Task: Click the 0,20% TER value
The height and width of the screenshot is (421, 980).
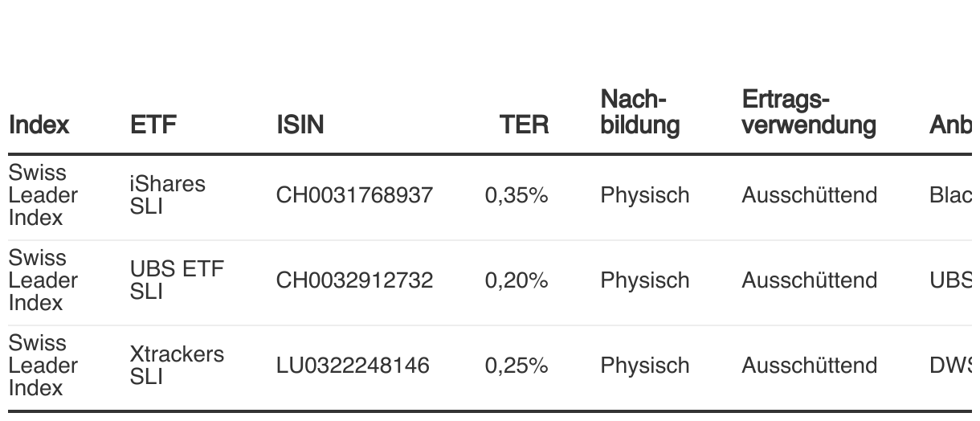Action: click(x=517, y=280)
